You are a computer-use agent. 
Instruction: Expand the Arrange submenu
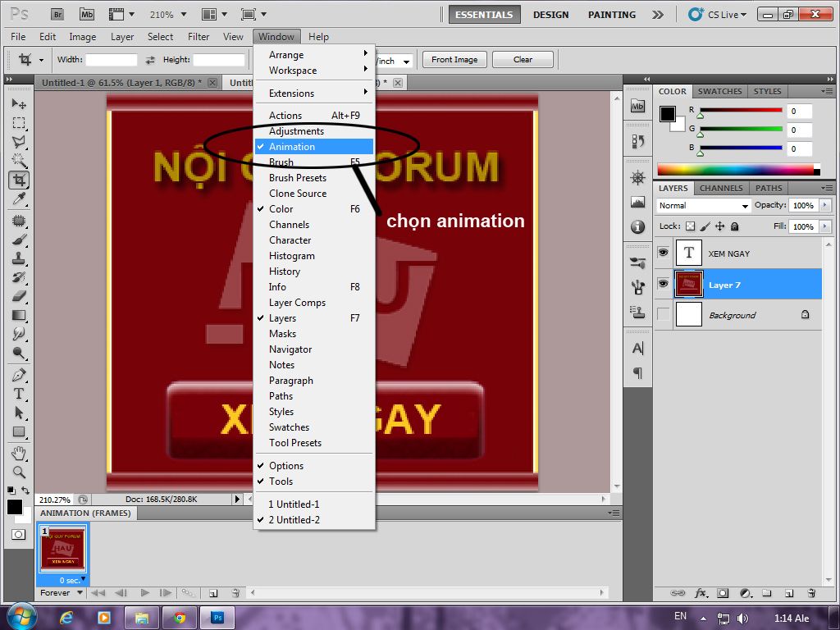(314, 55)
